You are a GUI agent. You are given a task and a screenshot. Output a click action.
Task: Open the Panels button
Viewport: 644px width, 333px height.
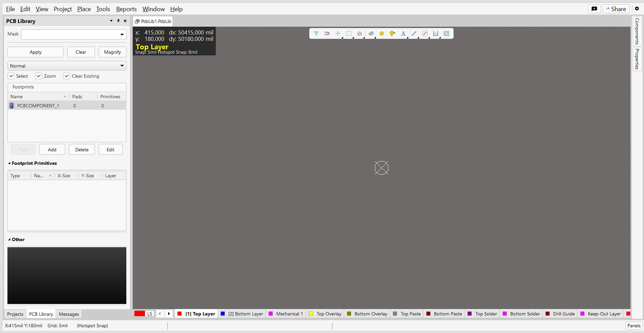[x=634, y=326]
